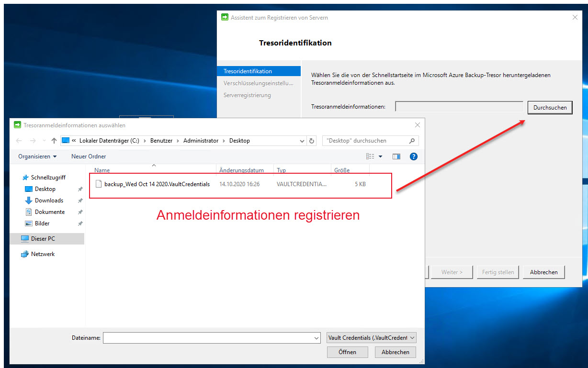Click the back navigation arrow
The width and height of the screenshot is (588, 368).
tap(18, 140)
